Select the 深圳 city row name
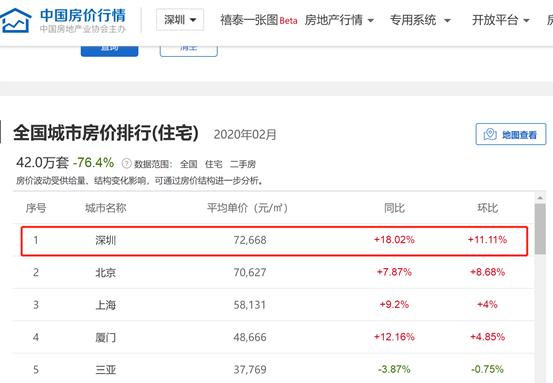The image size is (553, 383). point(105,241)
